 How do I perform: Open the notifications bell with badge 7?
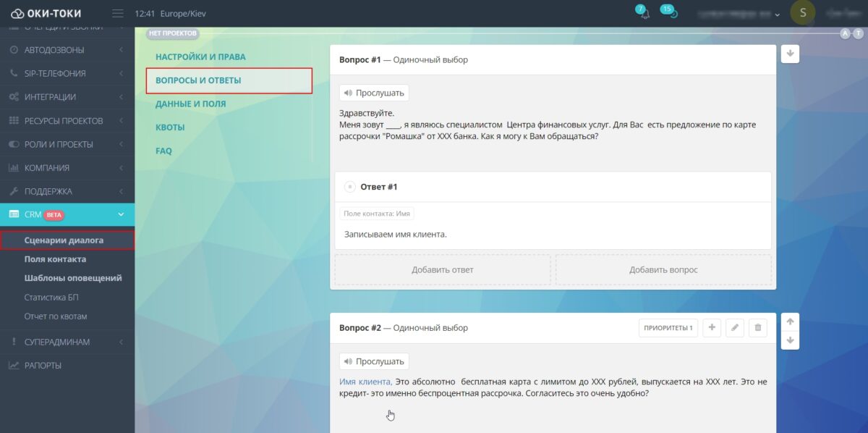[644, 13]
